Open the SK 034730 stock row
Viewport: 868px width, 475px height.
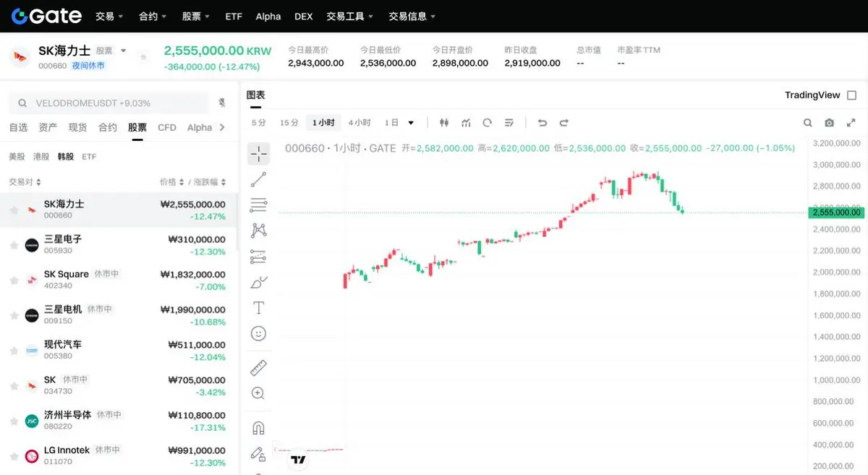[x=119, y=385]
